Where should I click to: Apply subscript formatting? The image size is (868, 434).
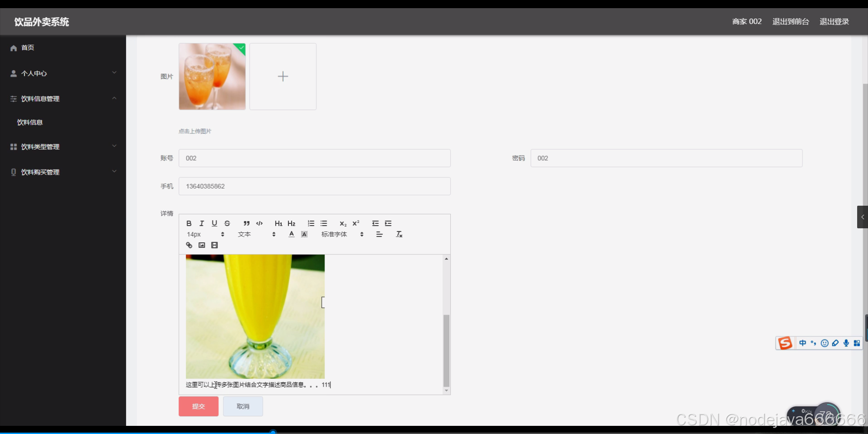click(x=343, y=223)
